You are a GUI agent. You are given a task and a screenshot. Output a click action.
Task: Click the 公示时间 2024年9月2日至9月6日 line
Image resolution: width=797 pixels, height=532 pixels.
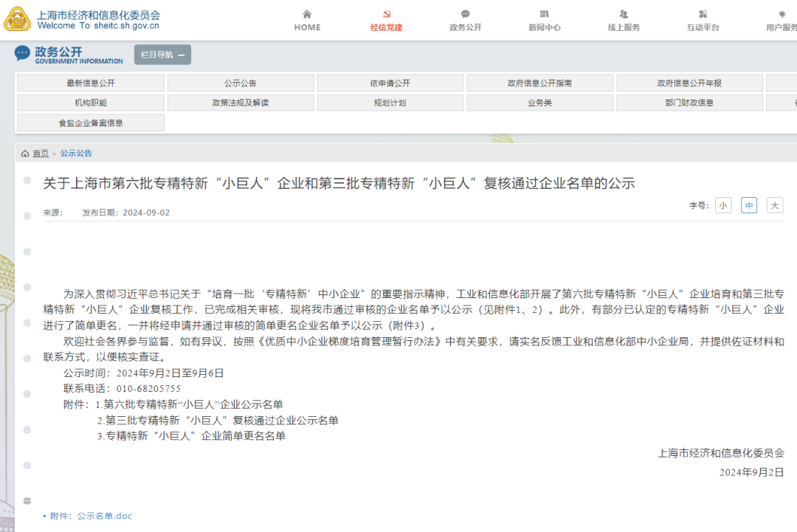[x=143, y=373]
